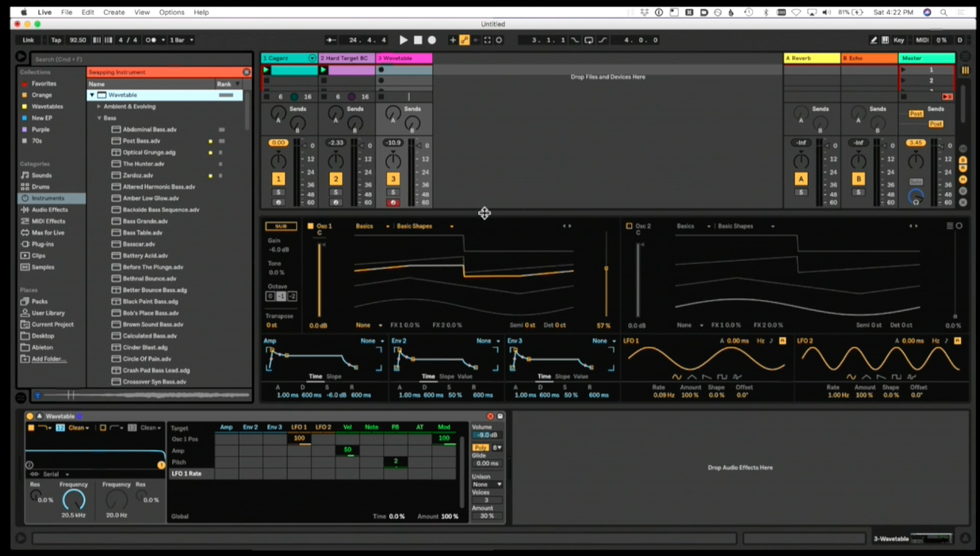
Task: Select octave -2 for sub oscillator
Action: 292,297
